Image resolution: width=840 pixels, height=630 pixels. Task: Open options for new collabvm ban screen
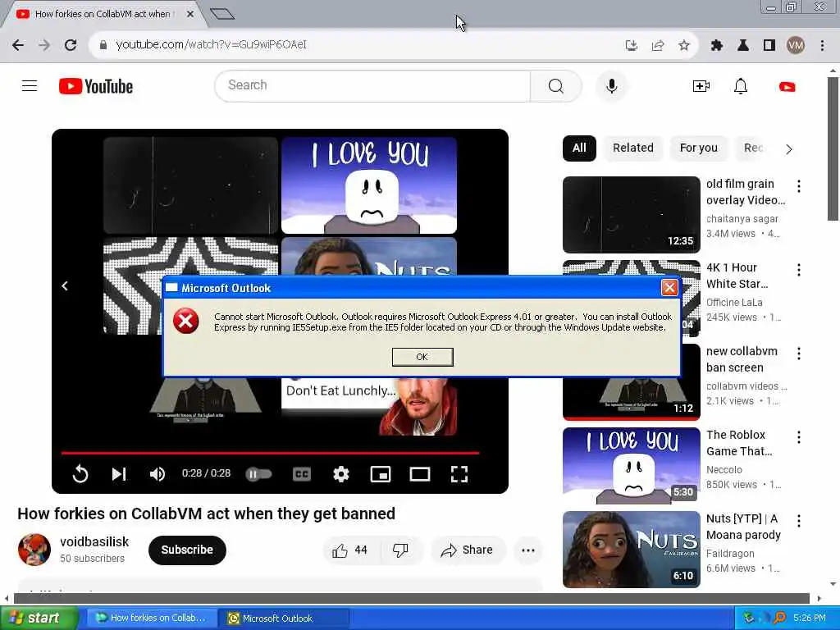(x=799, y=353)
